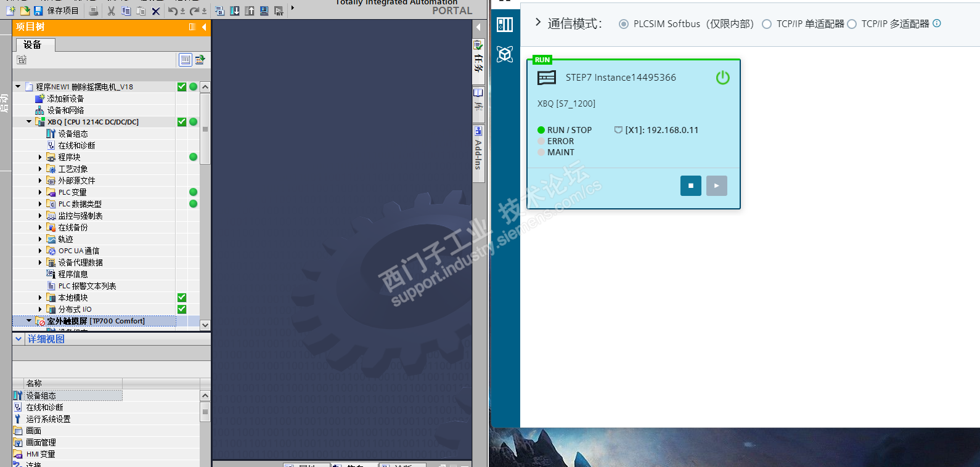Expand the 通信模式 section chevron
The image size is (980, 467).
coord(538,23)
